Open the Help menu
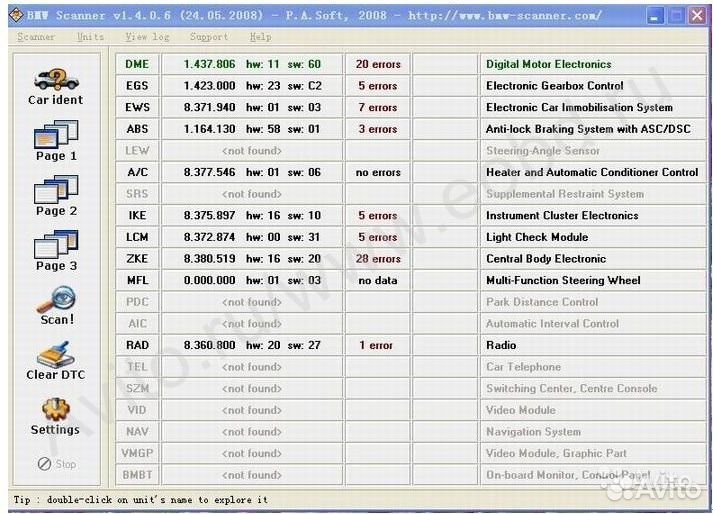713x514 pixels. coord(260,37)
